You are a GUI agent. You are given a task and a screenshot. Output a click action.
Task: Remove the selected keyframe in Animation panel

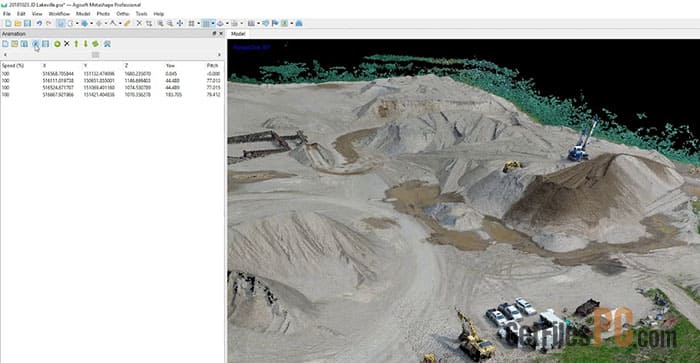(x=67, y=44)
